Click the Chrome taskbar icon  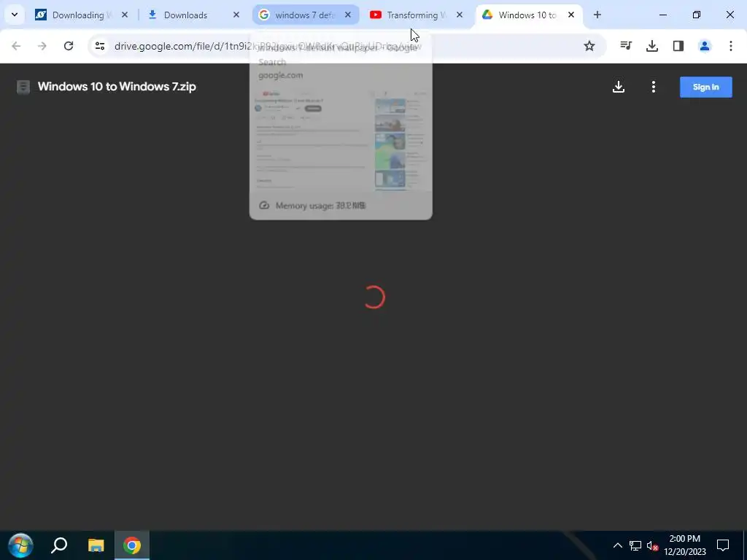132,545
